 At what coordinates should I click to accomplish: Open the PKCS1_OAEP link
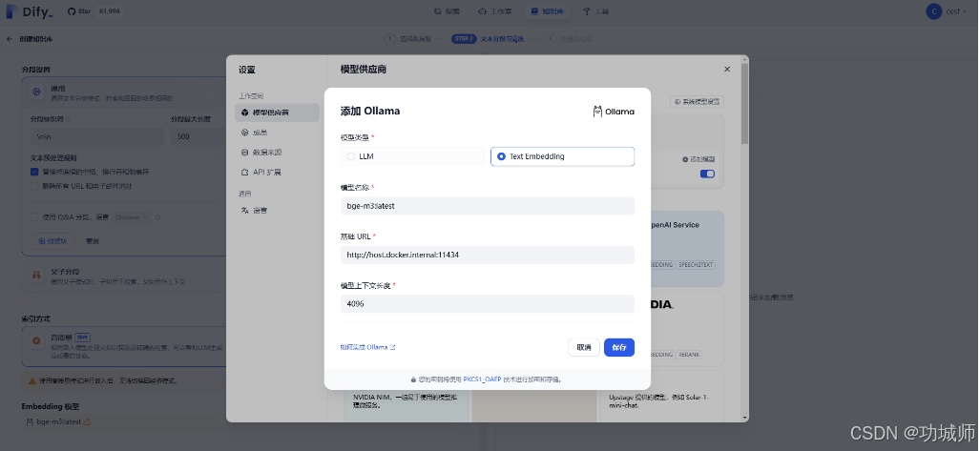(x=483, y=379)
